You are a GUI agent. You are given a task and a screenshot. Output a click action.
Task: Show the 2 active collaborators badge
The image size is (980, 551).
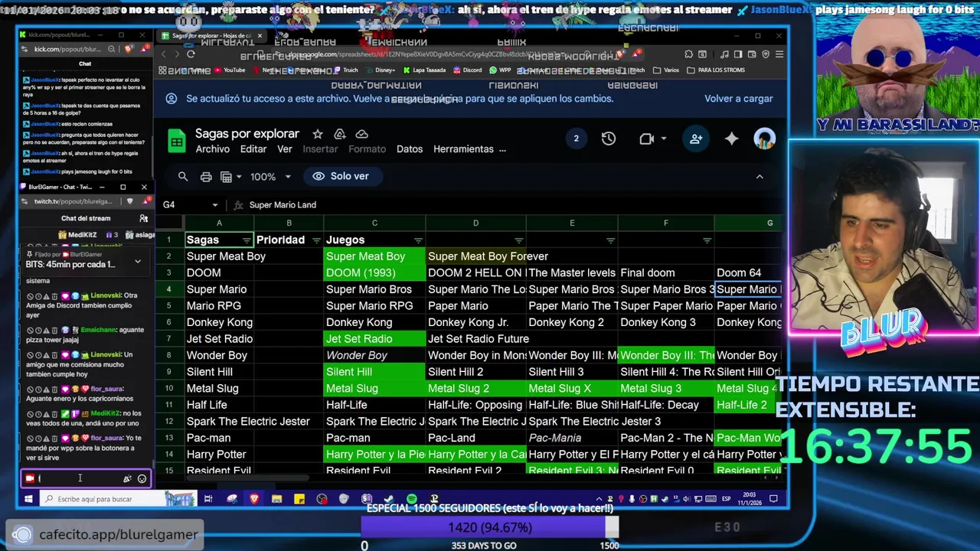pos(576,139)
